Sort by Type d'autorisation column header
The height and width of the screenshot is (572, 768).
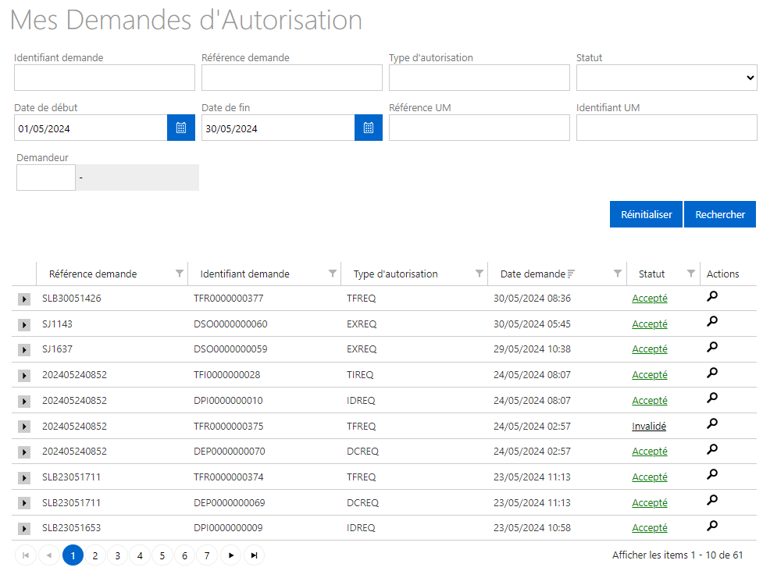pyautogui.click(x=396, y=274)
